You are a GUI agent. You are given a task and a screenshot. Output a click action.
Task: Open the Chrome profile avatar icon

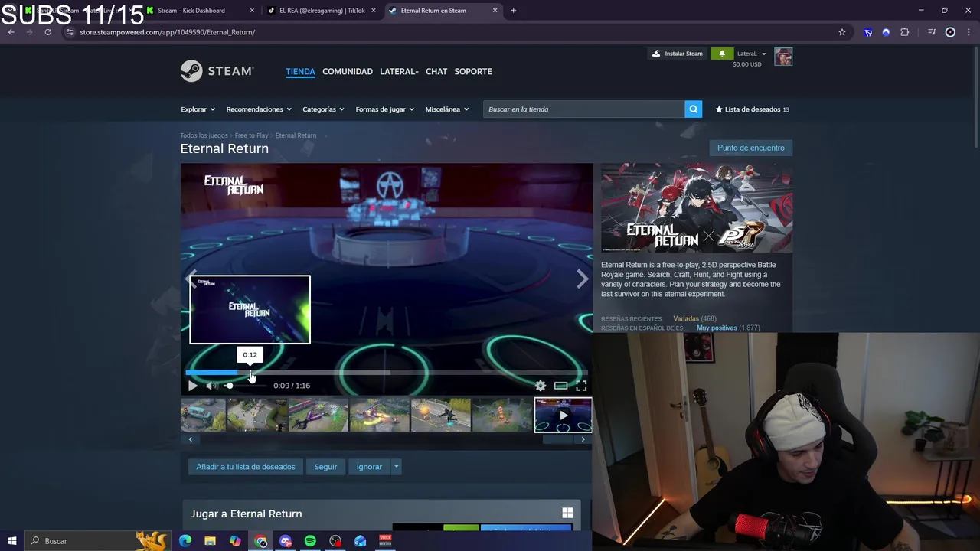[950, 32]
